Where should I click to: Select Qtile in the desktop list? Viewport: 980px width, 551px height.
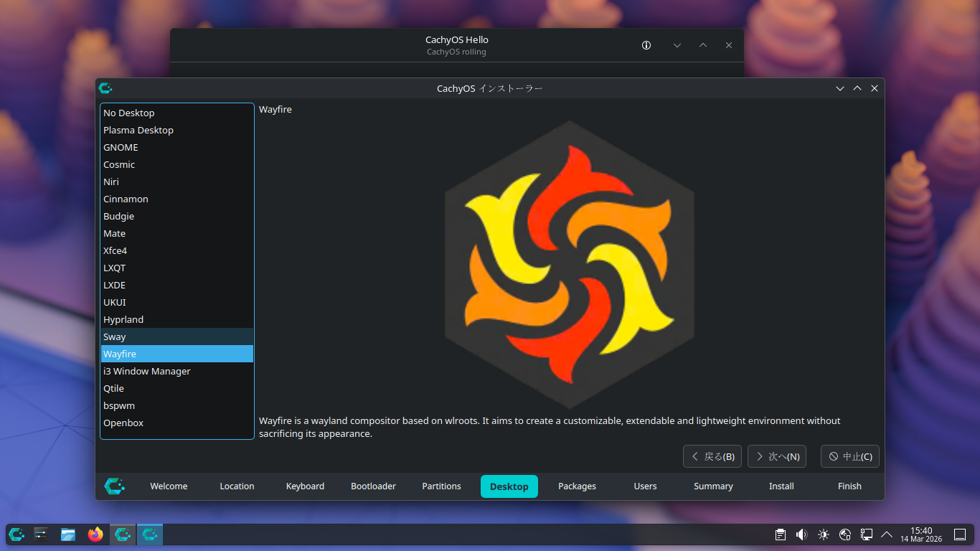(177, 388)
